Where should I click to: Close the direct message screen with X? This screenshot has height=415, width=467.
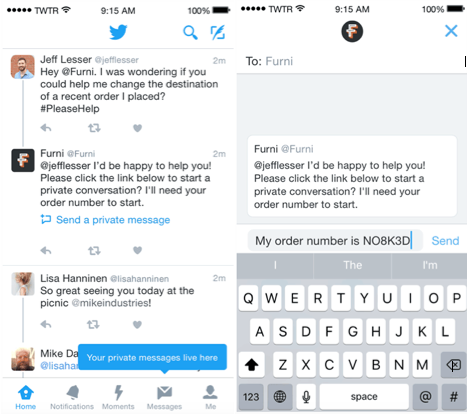click(x=451, y=31)
